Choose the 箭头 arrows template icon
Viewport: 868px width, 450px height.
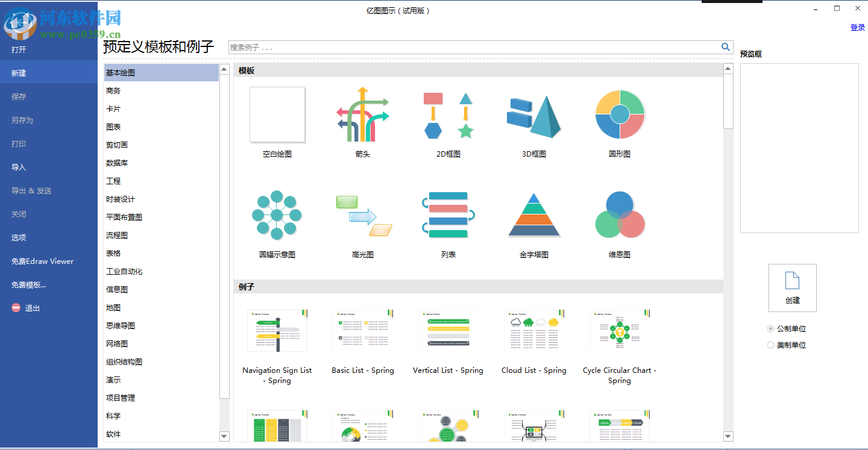363,115
